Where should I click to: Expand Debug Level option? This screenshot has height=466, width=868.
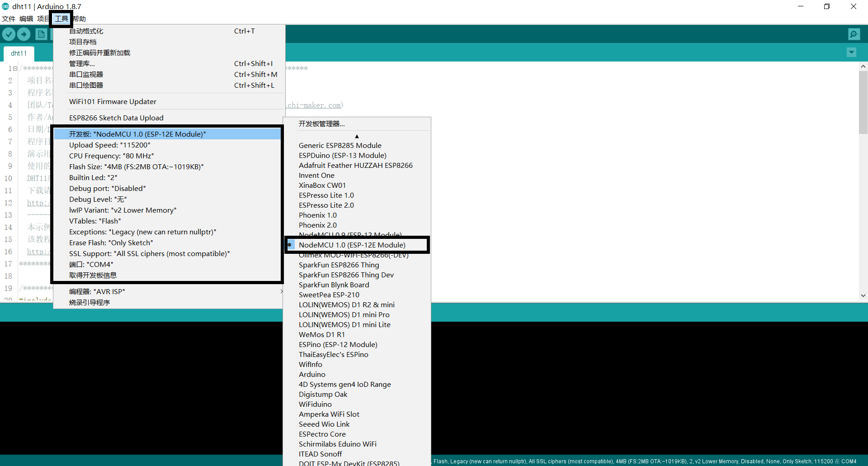pos(167,200)
